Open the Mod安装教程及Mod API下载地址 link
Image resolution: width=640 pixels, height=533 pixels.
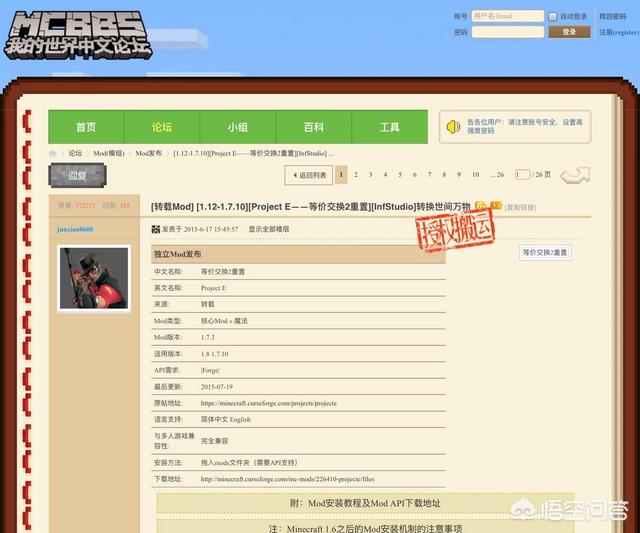point(365,503)
